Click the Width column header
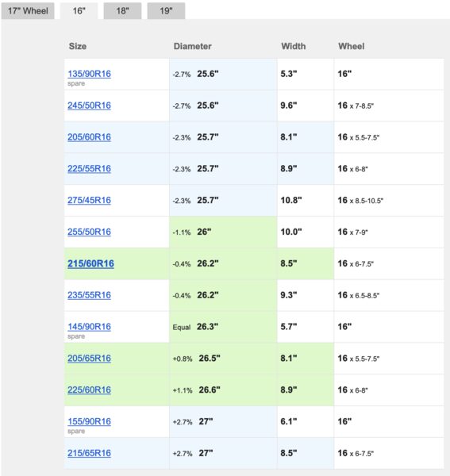This screenshot has width=450, height=476. [294, 46]
